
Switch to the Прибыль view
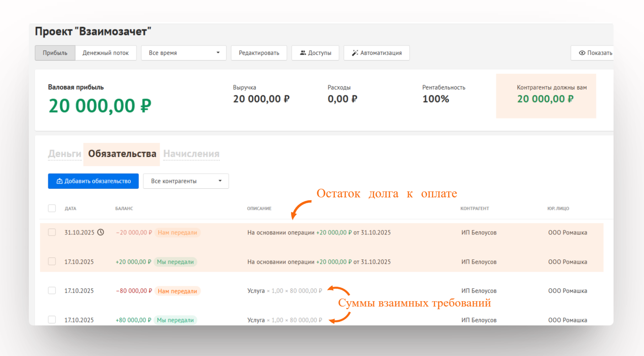point(55,53)
